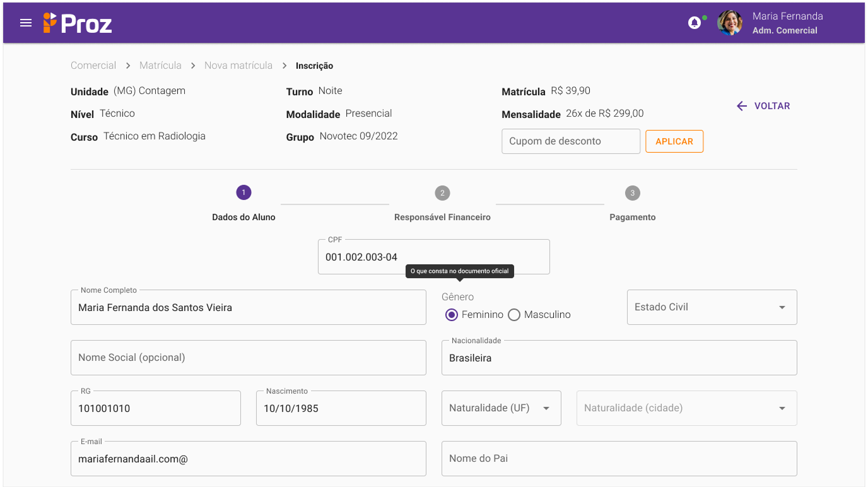Select the Masculino gender option
The image size is (868, 487).
tap(514, 315)
